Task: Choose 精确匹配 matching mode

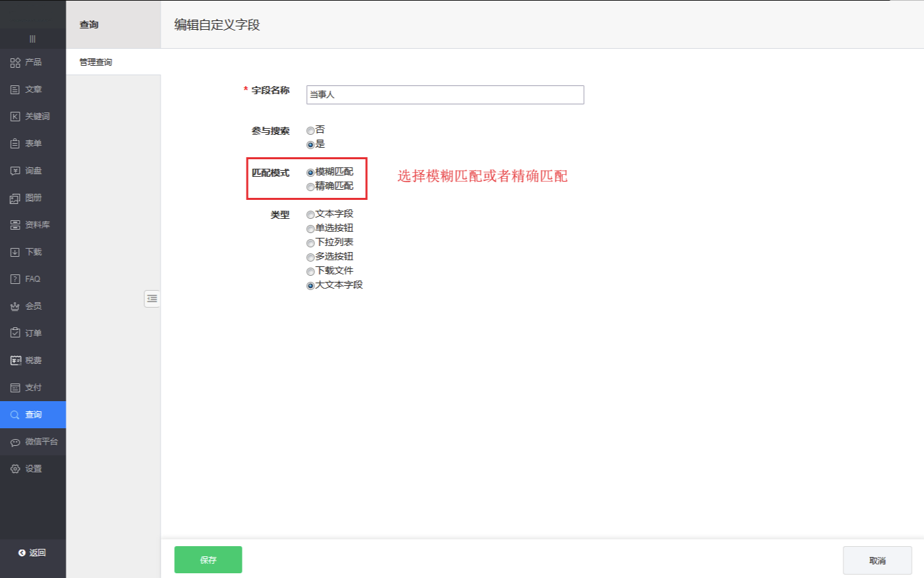Action: (310, 186)
